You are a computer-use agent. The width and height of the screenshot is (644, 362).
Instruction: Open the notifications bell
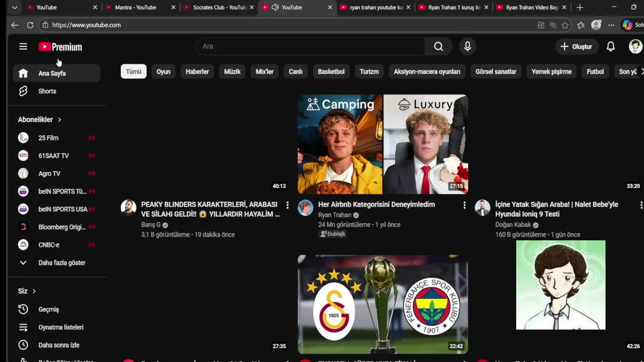point(610,46)
